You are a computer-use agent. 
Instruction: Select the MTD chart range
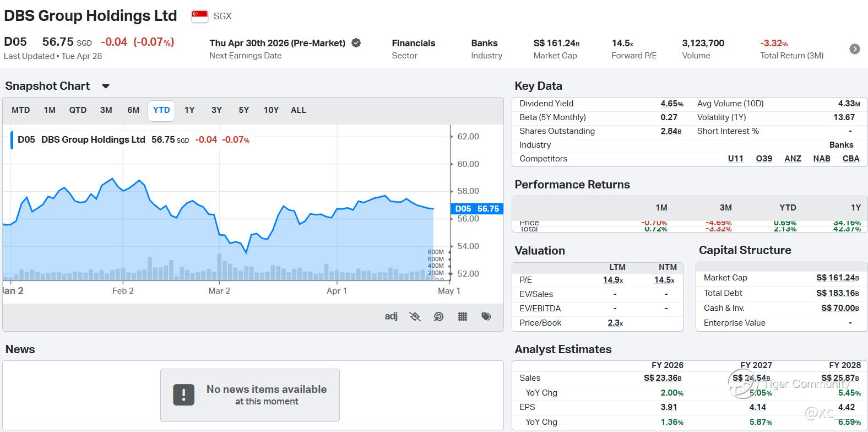coord(21,110)
